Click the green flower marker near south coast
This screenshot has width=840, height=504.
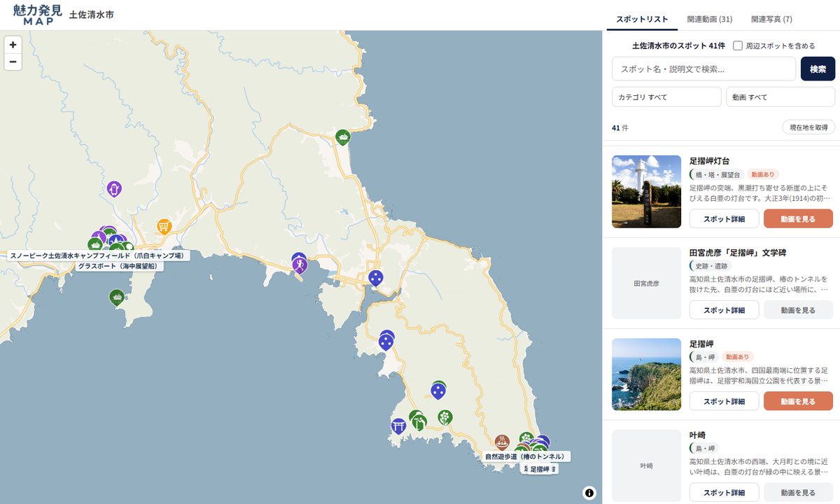(x=444, y=418)
